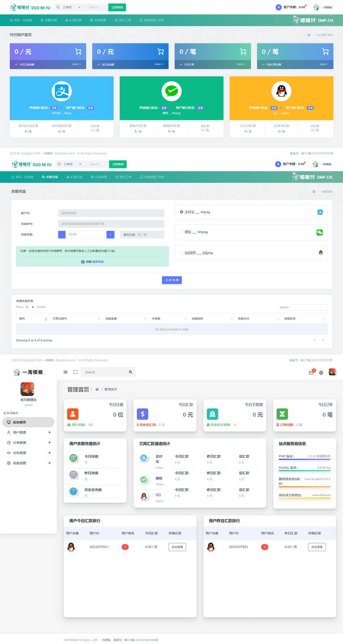Uncheck the 同意 服务条款 checkbox
This screenshot has height=644, width=343.
pyautogui.click(x=83, y=262)
